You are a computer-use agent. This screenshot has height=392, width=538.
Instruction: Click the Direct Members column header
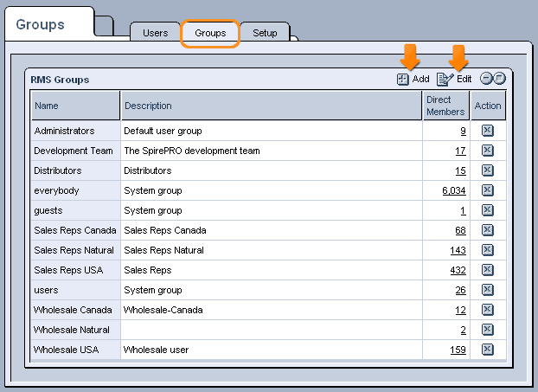tap(445, 106)
